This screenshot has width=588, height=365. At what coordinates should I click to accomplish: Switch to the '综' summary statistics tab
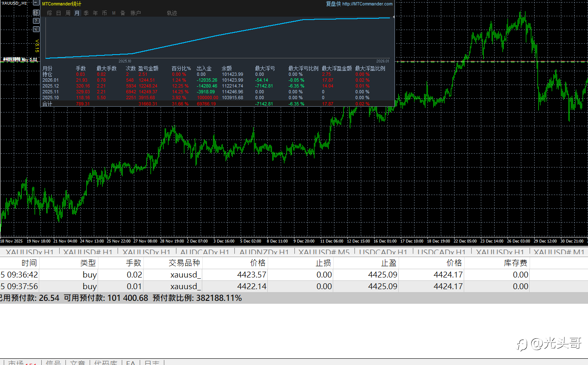(50, 13)
